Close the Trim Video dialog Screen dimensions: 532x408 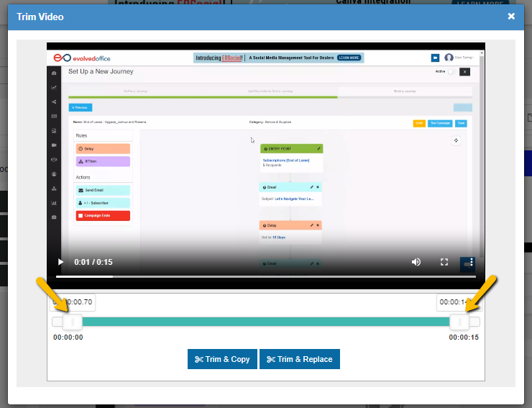pos(511,17)
